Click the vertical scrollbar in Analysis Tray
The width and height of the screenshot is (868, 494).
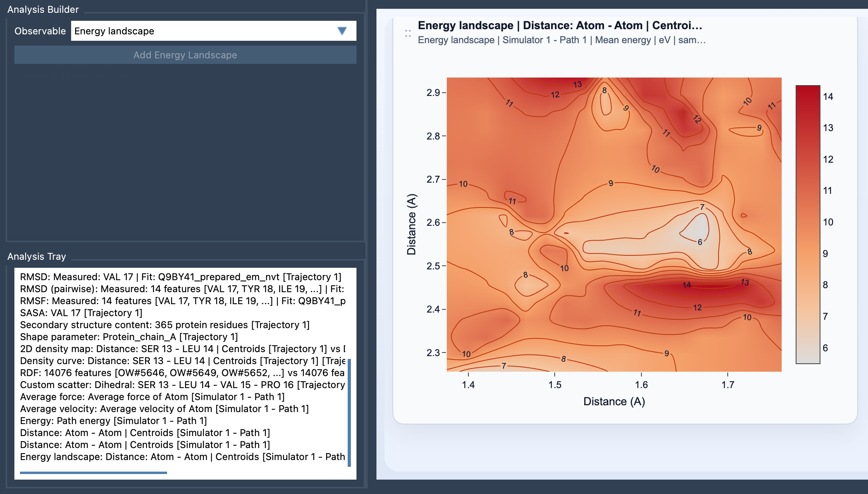pyautogui.click(x=348, y=408)
